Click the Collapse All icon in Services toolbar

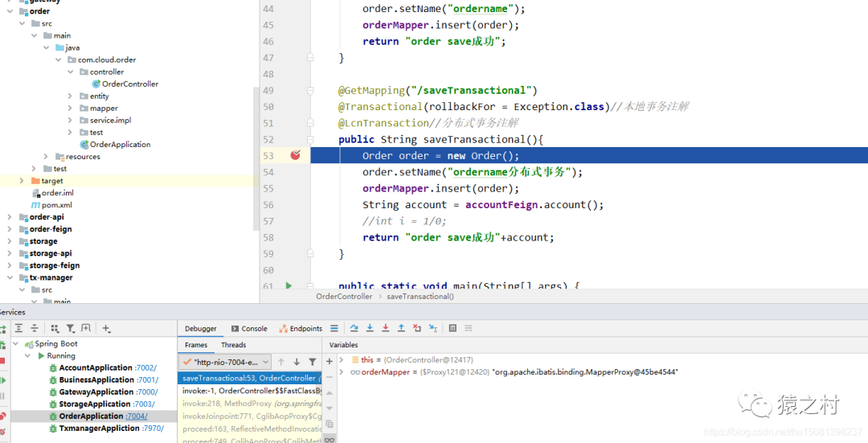click(x=35, y=328)
